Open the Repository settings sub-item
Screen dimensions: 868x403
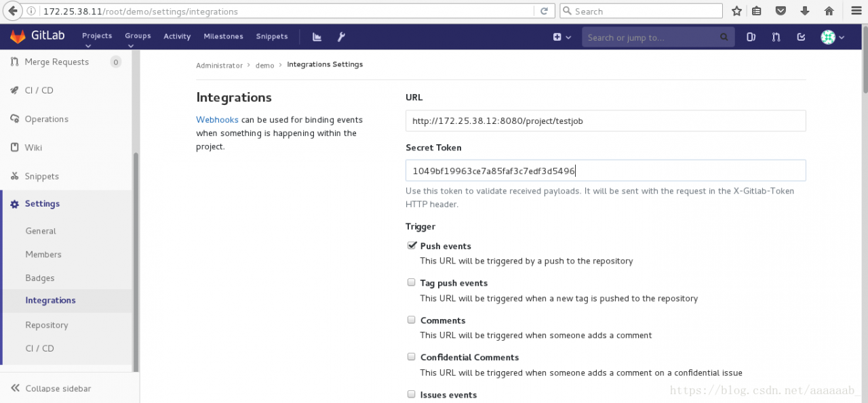pyautogui.click(x=47, y=325)
